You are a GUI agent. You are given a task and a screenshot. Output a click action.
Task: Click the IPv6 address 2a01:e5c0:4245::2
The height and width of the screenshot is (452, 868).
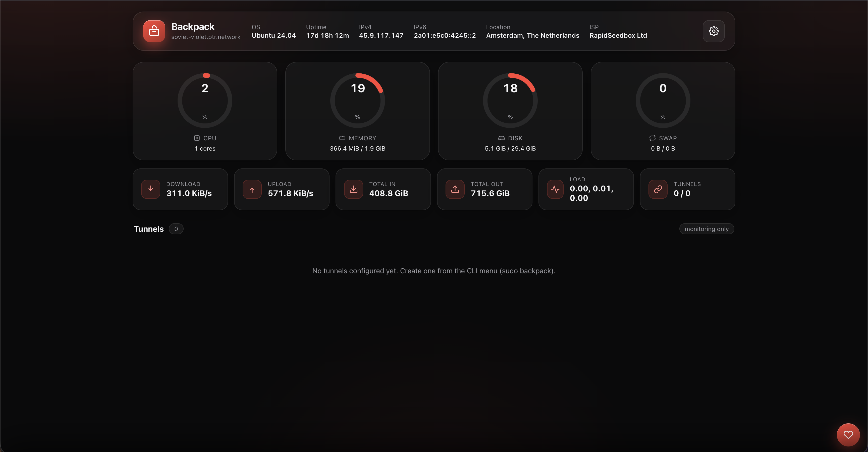(x=445, y=35)
